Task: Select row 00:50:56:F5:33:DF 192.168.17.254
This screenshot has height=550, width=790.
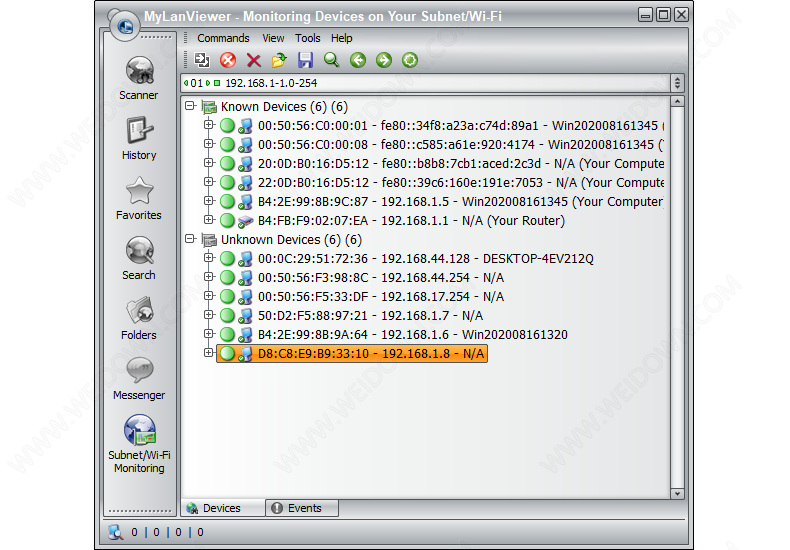Action: click(x=381, y=297)
